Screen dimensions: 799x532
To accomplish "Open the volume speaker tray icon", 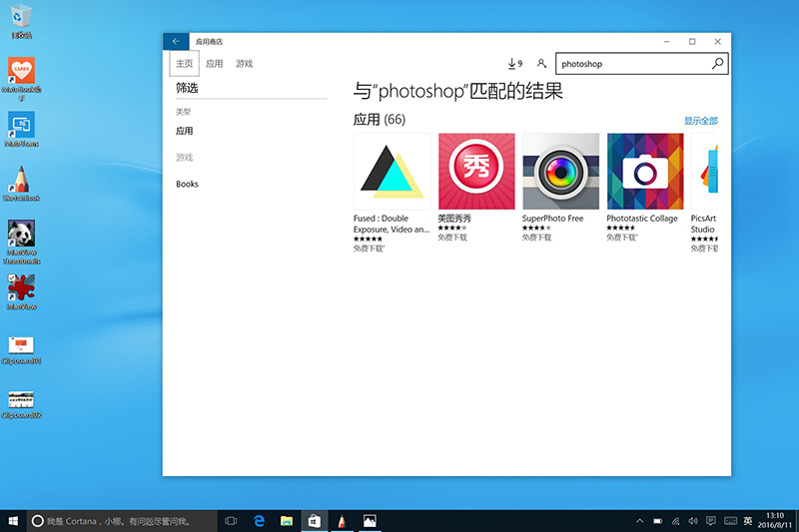I will pyautogui.click(x=693, y=521).
